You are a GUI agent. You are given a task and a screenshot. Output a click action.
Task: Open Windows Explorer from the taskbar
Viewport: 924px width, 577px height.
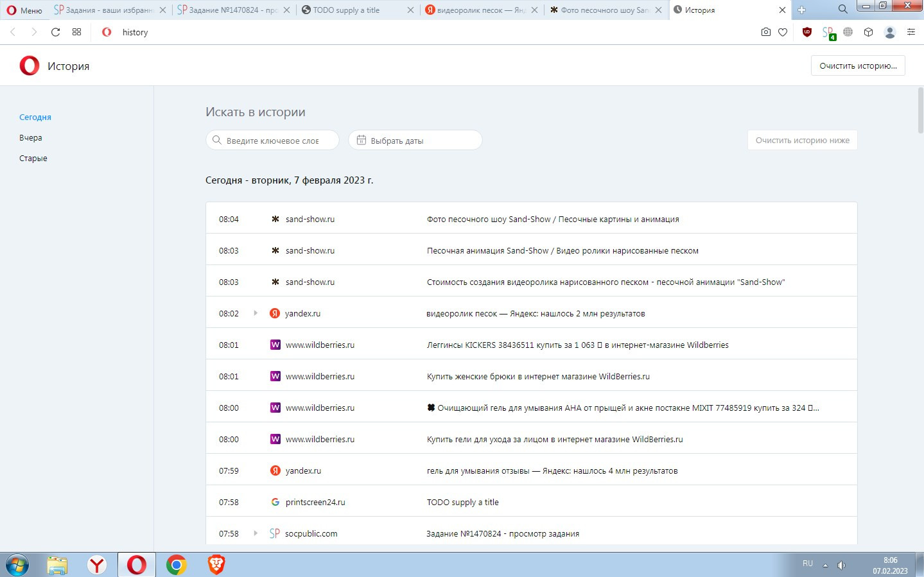pos(57,565)
